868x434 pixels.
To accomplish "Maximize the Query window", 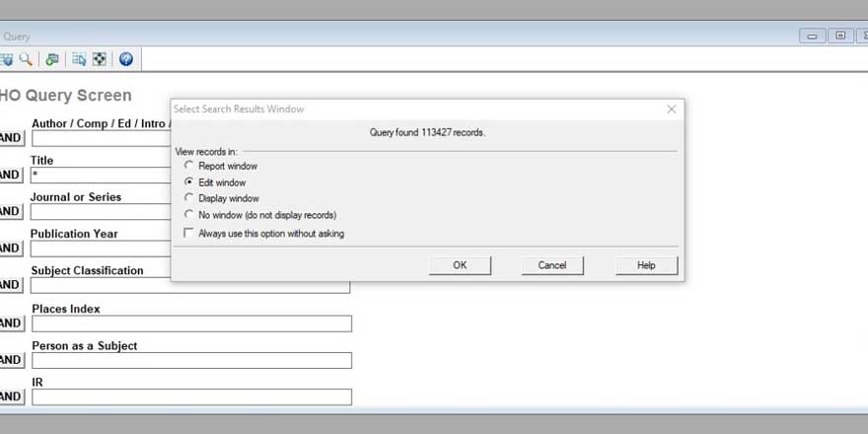I will [840, 36].
